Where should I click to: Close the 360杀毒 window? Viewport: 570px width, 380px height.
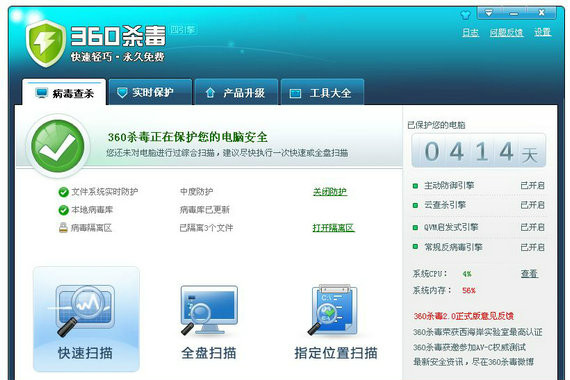pyautogui.click(x=541, y=13)
